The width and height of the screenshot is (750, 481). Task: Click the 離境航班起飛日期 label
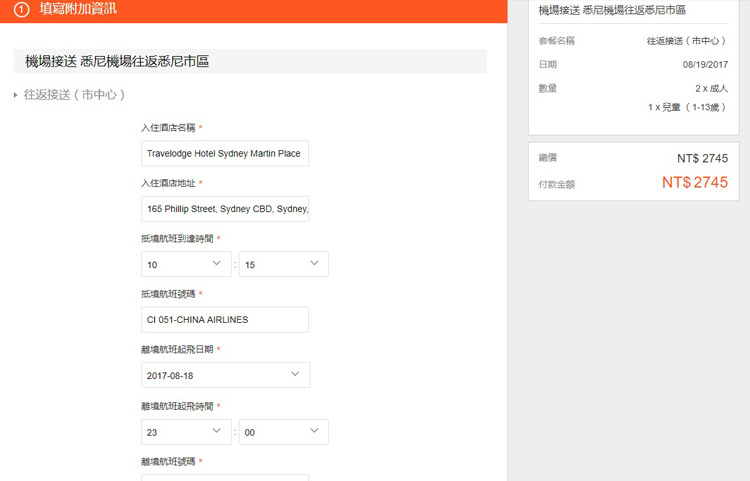[177, 350]
